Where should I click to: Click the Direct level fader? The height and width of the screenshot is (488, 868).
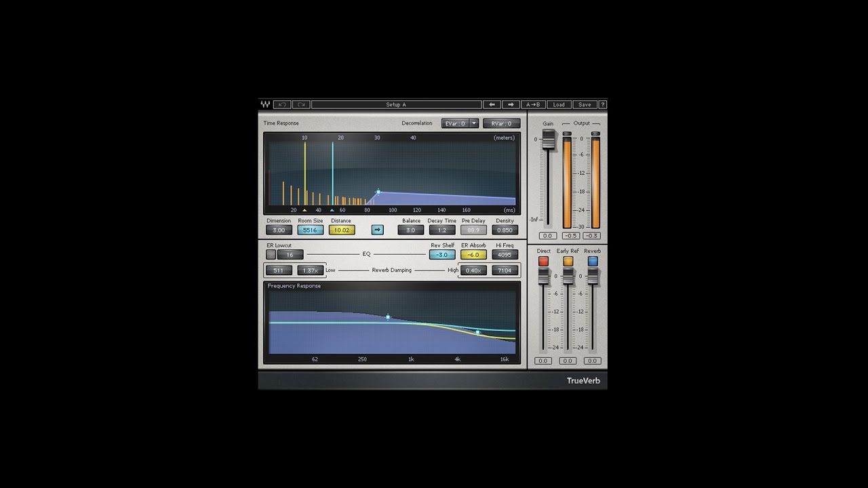point(543,277)
